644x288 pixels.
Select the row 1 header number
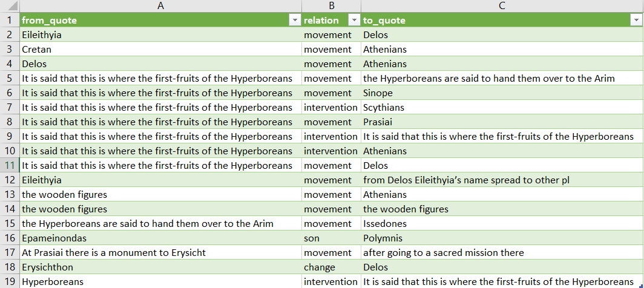(x=10, y=21)
